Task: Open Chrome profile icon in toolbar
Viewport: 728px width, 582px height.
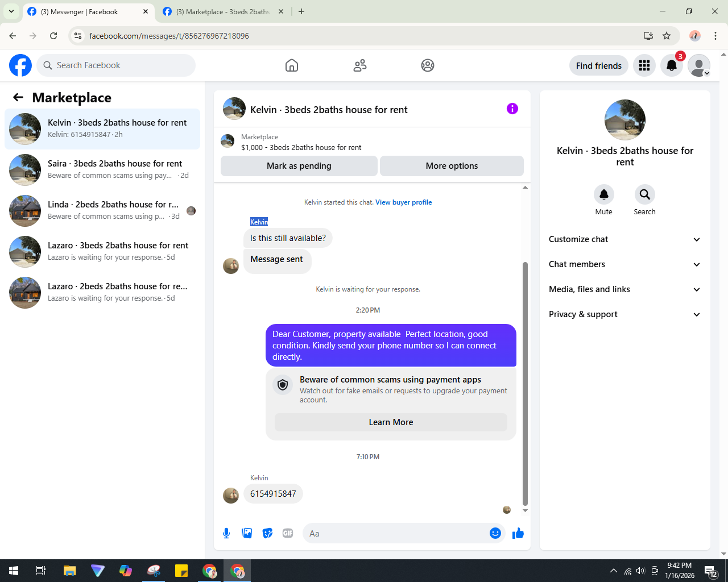Action: [695, 36]
